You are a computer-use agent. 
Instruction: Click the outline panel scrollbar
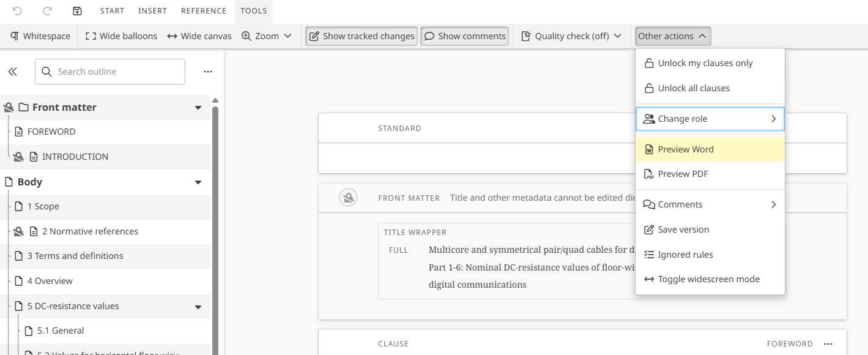tap(215, 226)
